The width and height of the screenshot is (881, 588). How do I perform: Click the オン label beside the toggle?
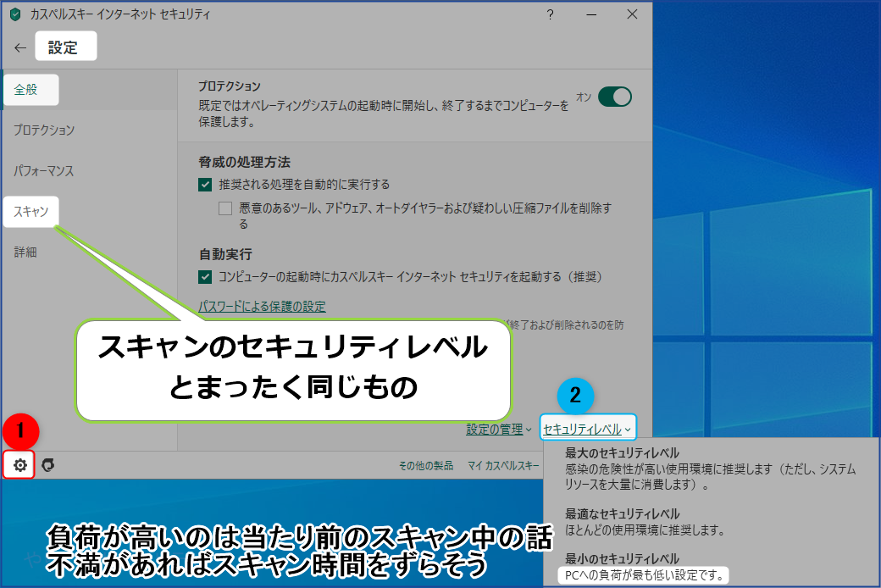pyautogui.click(x=584, y=97)
